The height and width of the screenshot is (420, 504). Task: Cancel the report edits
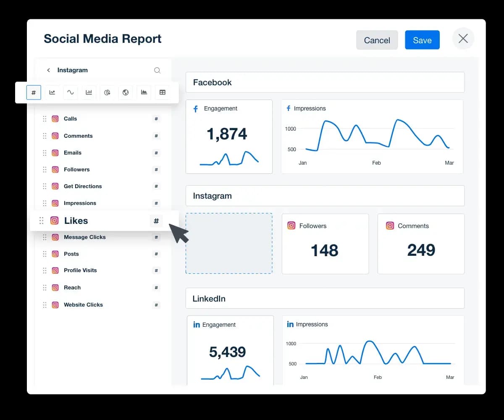(x=377, y=40)
